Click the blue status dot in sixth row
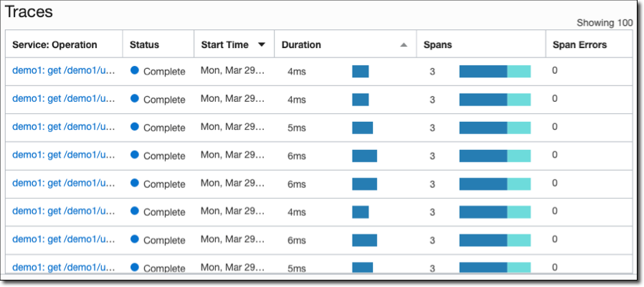The image size is (644, 287). click(x=134, y=212)
